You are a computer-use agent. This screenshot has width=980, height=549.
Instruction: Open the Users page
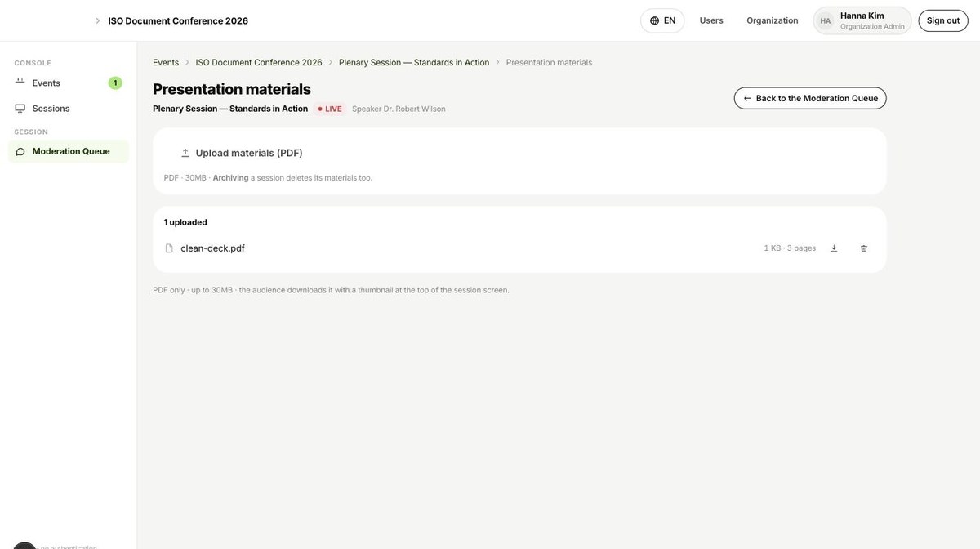pyautogui.click(x=711, y=20)
